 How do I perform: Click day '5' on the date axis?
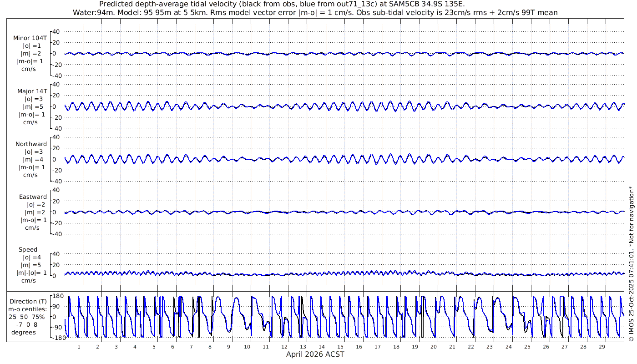point(154,347)
